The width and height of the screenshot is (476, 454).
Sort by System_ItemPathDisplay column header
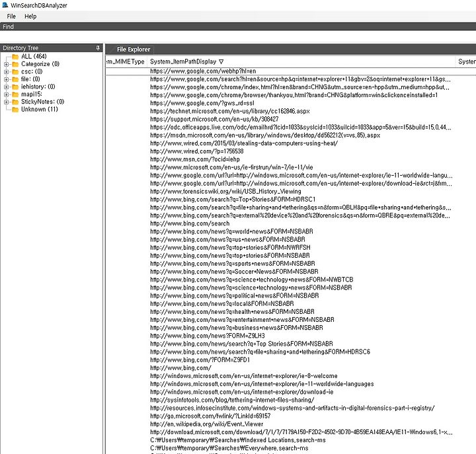pyautogui.click(x=183, y=61)
